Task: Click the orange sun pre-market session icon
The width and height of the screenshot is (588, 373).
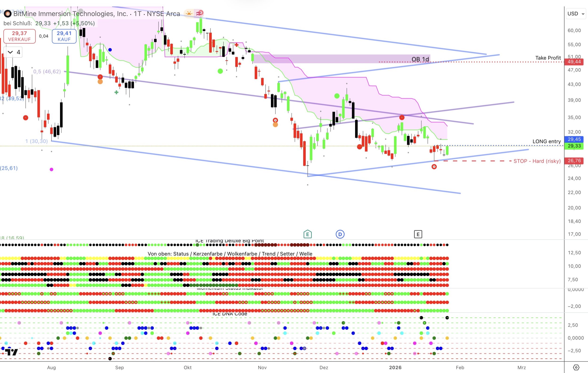Action: pos(189,13)
